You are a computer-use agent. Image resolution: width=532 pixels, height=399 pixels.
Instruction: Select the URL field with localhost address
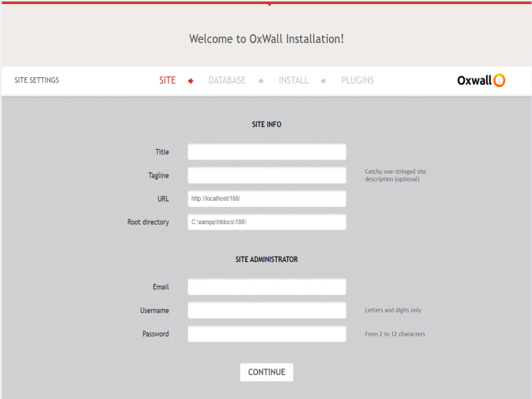(267, 199)
